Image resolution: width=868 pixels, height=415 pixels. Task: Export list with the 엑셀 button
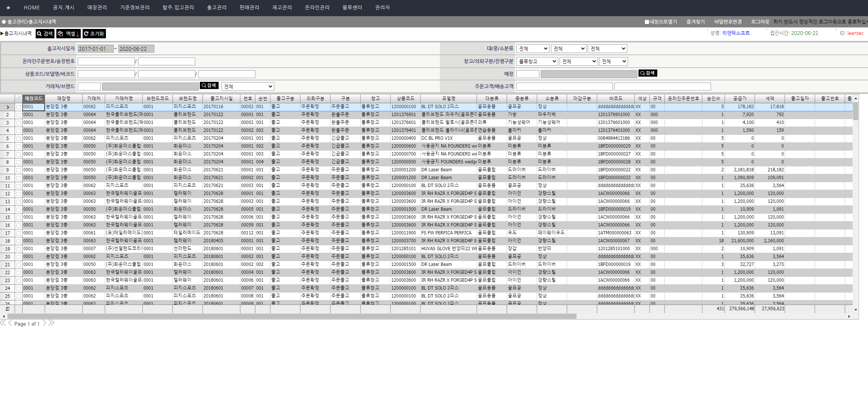click(x=68, y=34)
